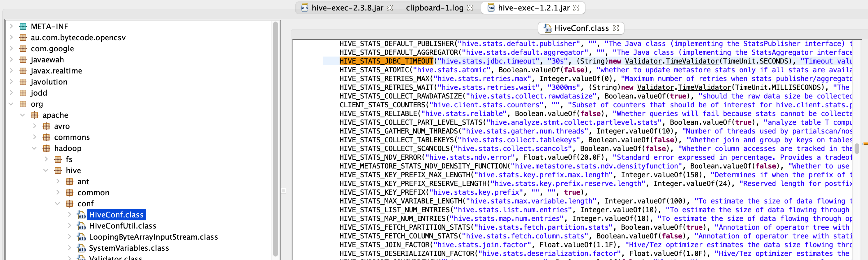
Task: Expand the HiveConf.class node
Action: coord(69,215)
